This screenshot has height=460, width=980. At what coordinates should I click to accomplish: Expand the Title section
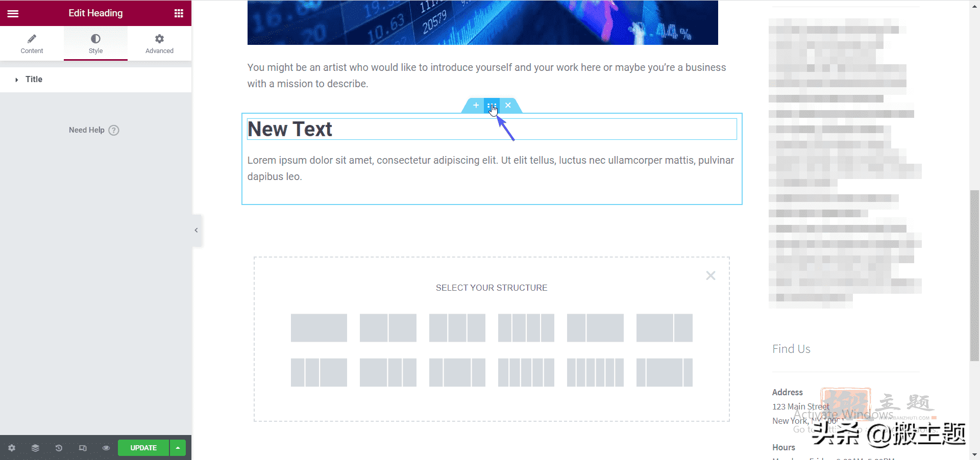click(95, 80)
